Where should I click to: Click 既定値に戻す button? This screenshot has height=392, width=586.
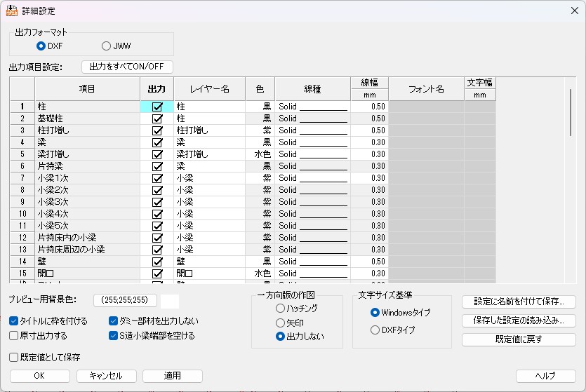click(x=519, y=339)
